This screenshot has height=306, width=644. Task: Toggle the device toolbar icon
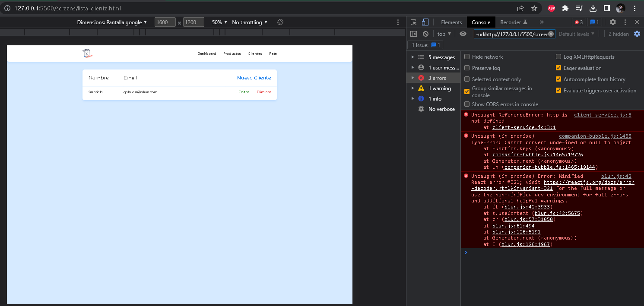[425, 22]
